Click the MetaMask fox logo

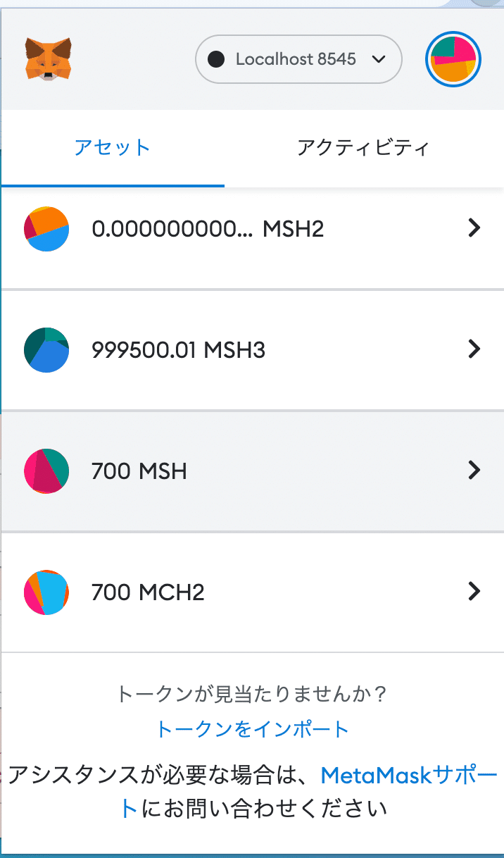(x=49, y=59)
